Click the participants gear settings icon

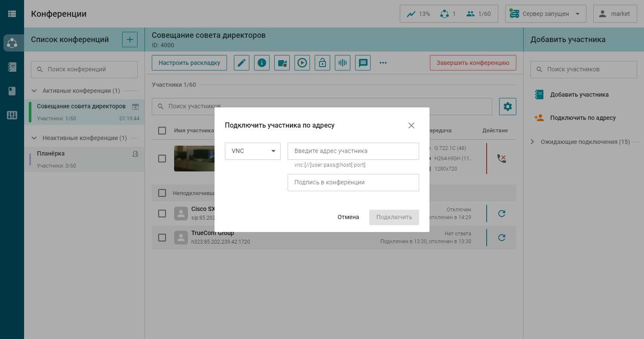point(507,107)
